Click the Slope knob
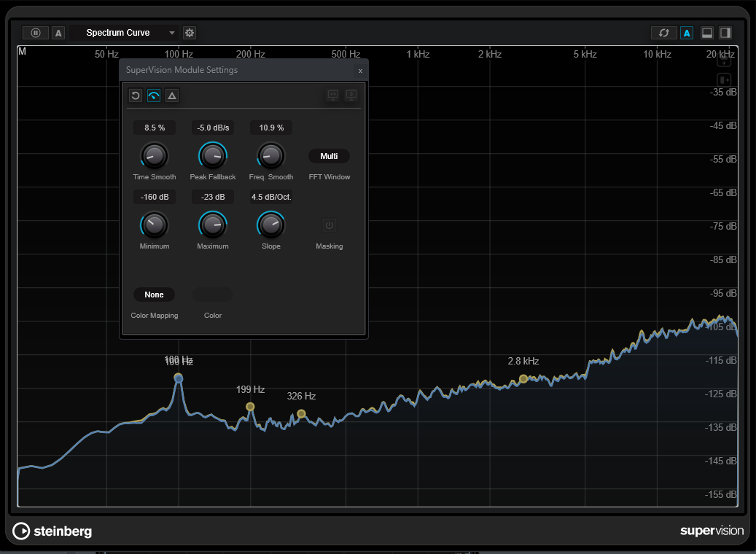The height and width of the screenshot is (554, 756). (271, 225)
